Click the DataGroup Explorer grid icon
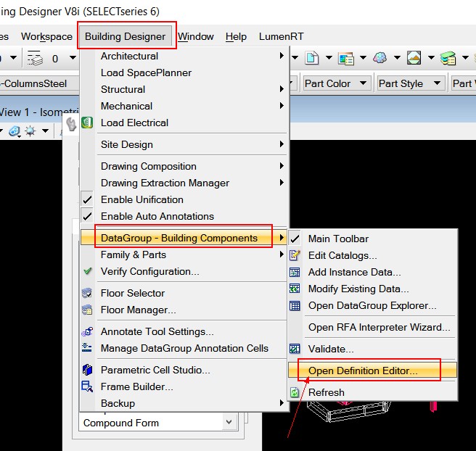Screen dimensions: 476x451 tap(295, 305)
